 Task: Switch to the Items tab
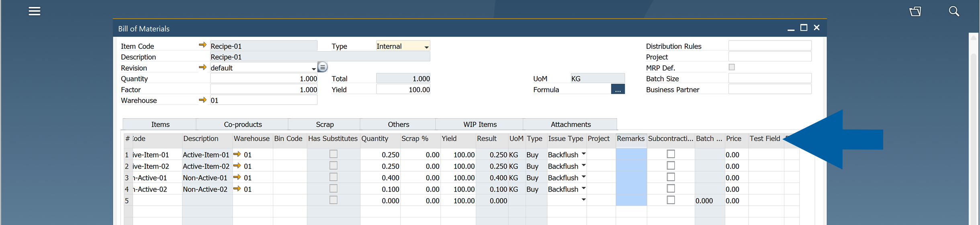(160, 124)
